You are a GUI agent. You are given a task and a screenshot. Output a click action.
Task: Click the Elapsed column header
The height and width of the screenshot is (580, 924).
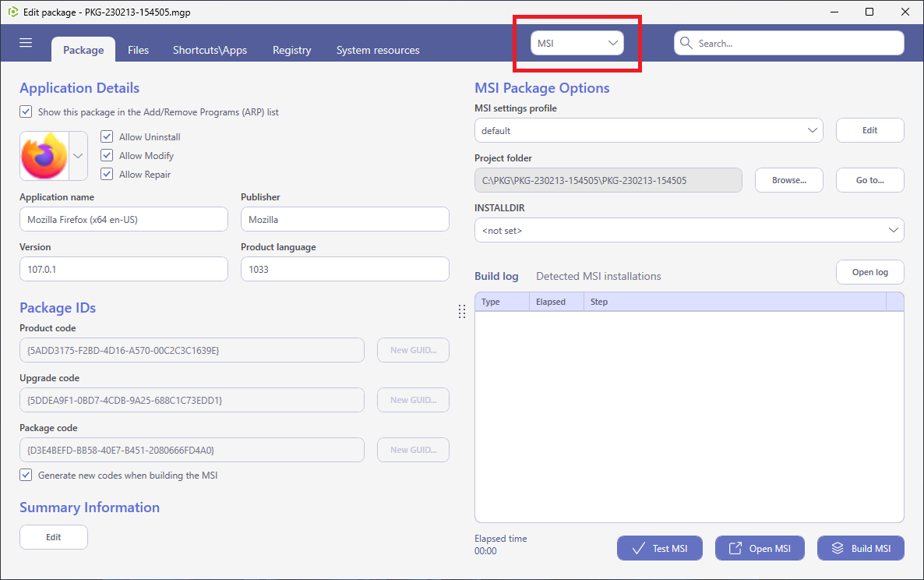(x=557, y=302)
